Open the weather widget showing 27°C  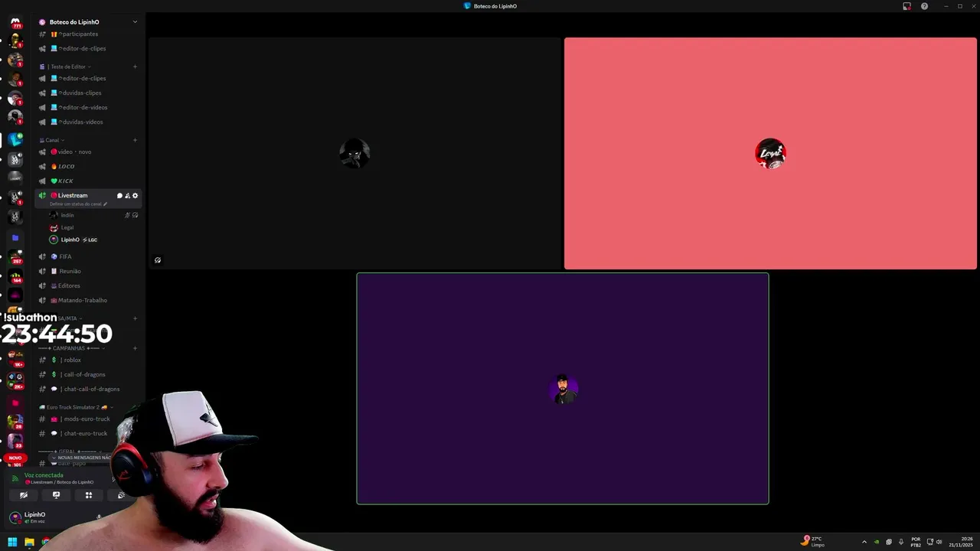[x=813, y=541]
